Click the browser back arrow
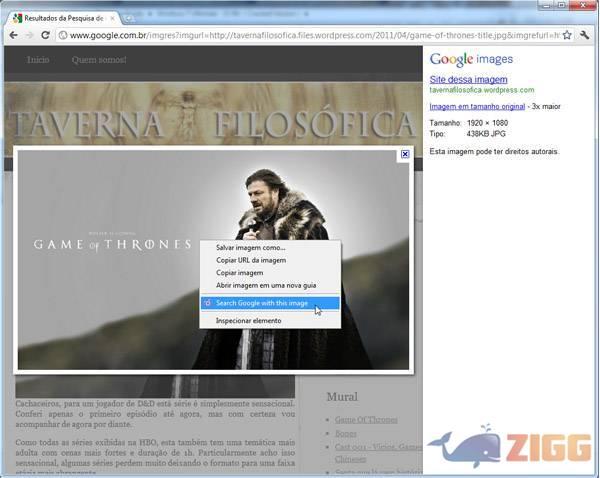 [x=13, y=35]
